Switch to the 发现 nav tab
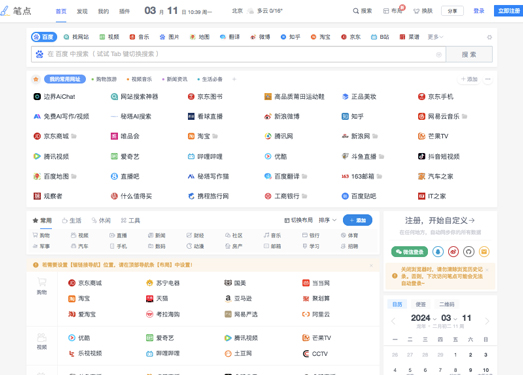The height and width of the screenshot is (375, 523). click(x=82, y=11)
